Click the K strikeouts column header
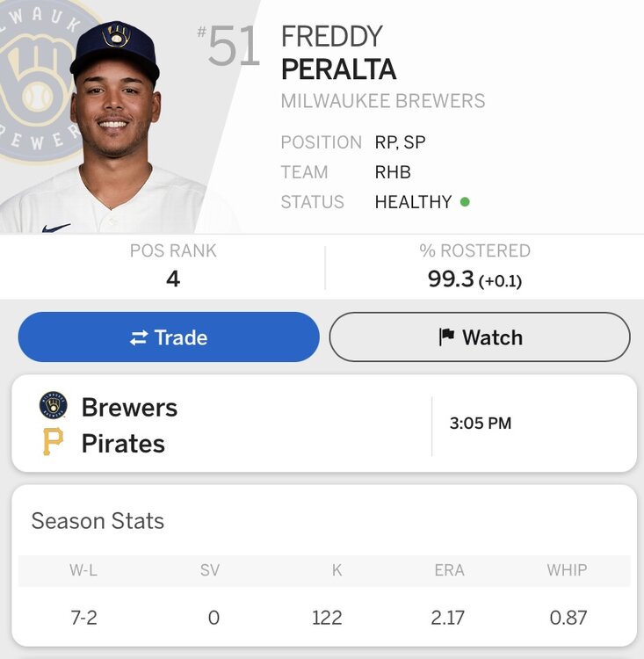The width and height of the screenshot is (644, 659). point(336,570)
